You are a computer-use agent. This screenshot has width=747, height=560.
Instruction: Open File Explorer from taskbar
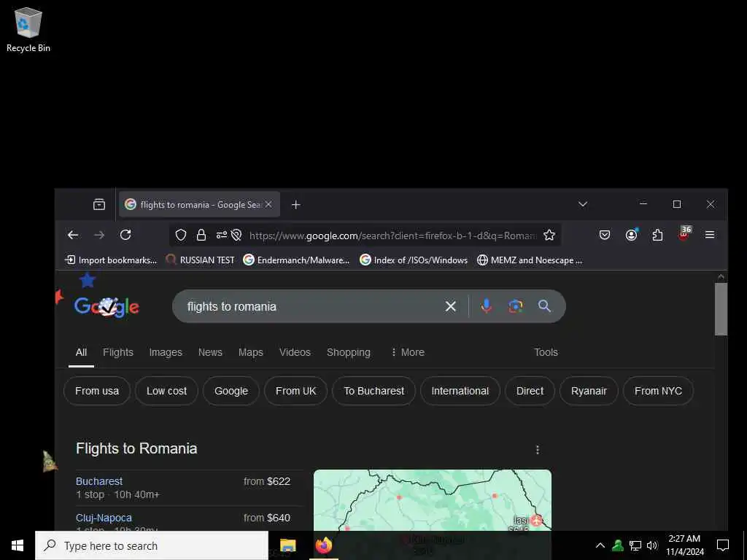click(287, 545)
